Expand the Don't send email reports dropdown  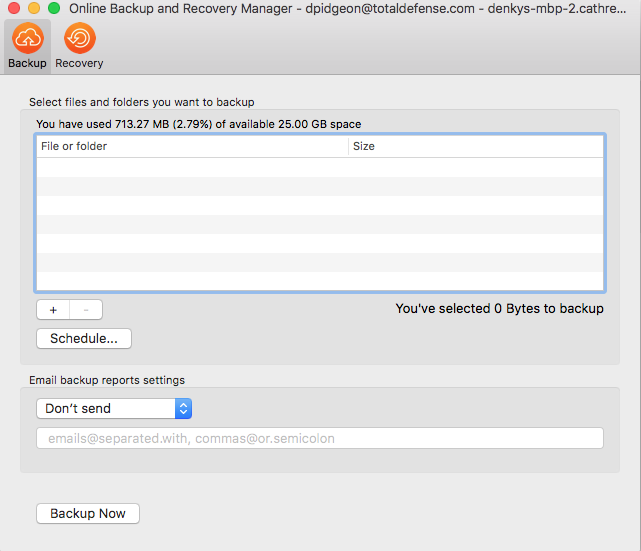point(114,408)
